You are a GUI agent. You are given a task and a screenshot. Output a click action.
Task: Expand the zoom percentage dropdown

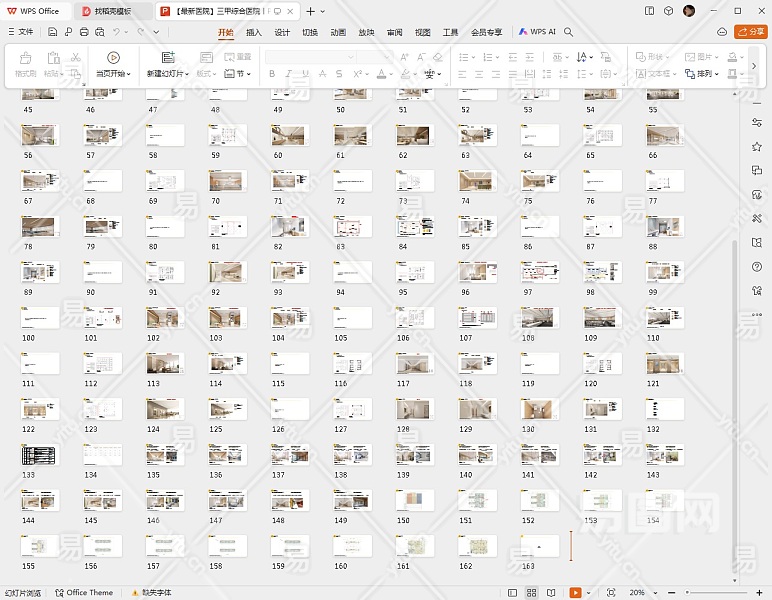coord(656,593)
